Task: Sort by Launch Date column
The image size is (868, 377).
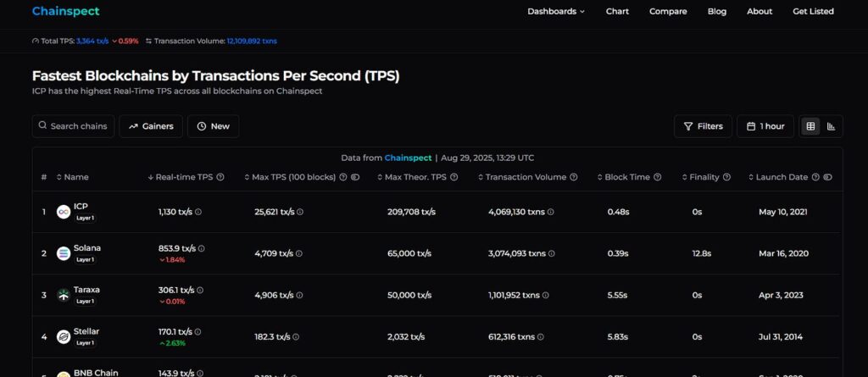Action: pyautogui.click(x=778, y=177)
